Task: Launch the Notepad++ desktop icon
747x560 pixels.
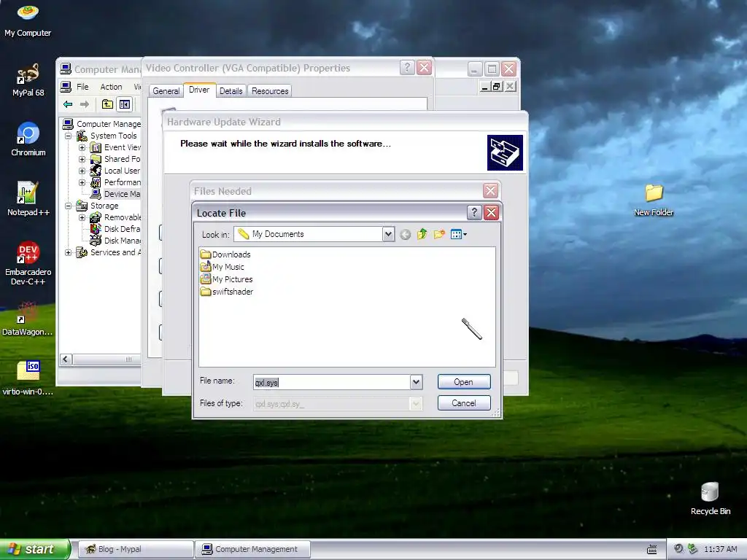Action: (28, 199)
